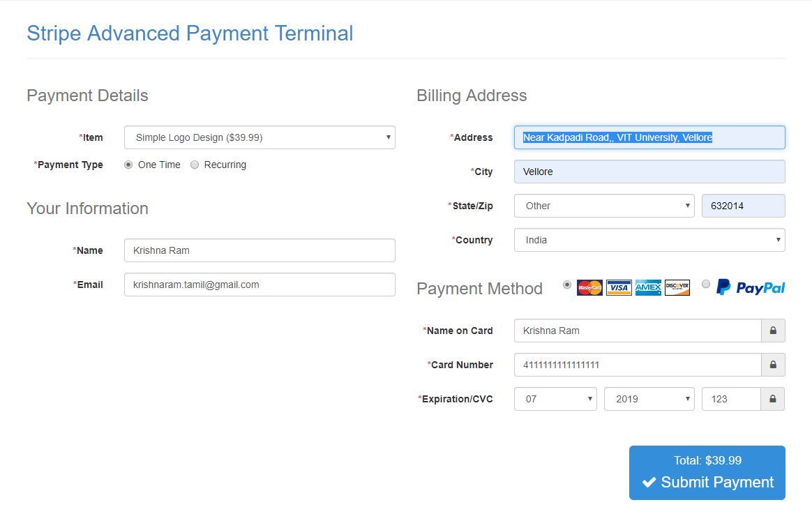The image size is (812, 530).
Task: Open the expiration month dropdown
Action: coord(555,399)
